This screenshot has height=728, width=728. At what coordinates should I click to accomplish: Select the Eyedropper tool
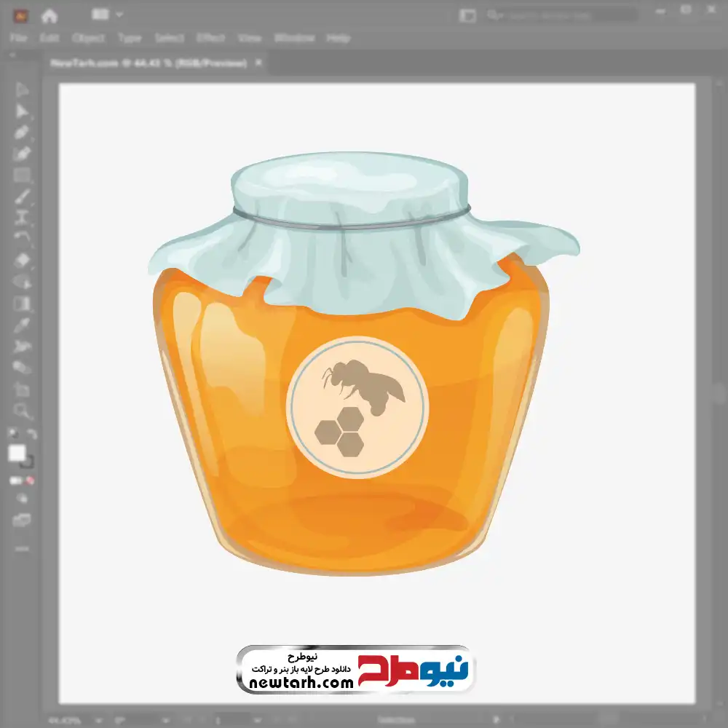22,325
